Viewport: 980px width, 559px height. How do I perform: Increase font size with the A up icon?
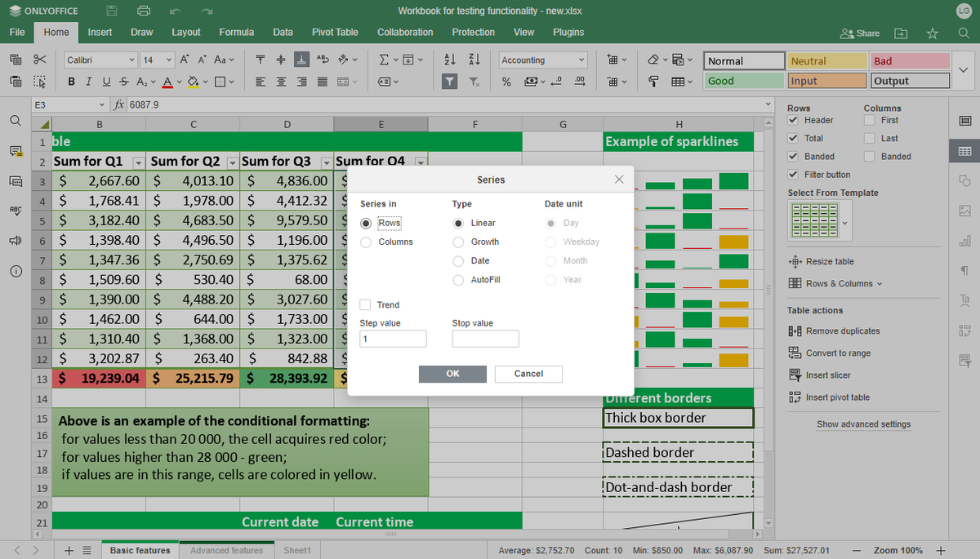tap(183, 60)
